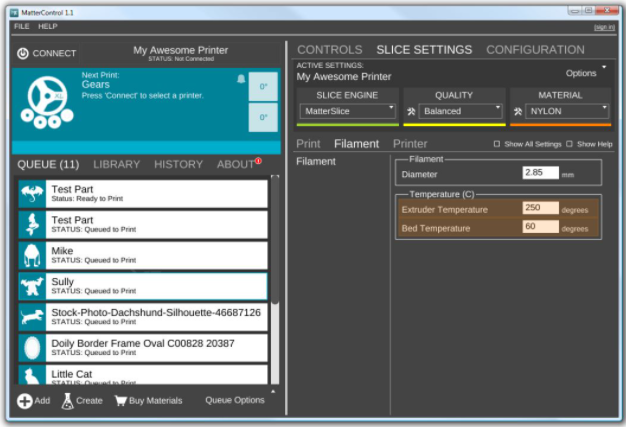Click the Add plus icon
Viewport: 626px width, 427px height.
(24, 401)
